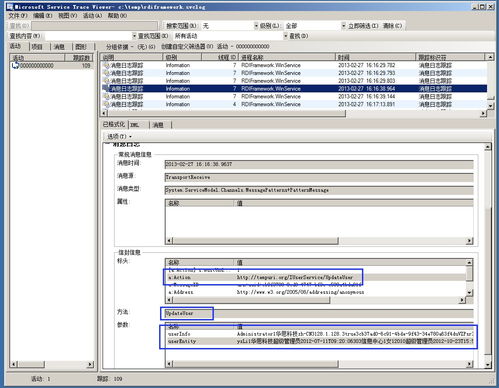Sort left list by 跟踪数 column
This screenshot has height=388, width=499.
tap(79, 58)
